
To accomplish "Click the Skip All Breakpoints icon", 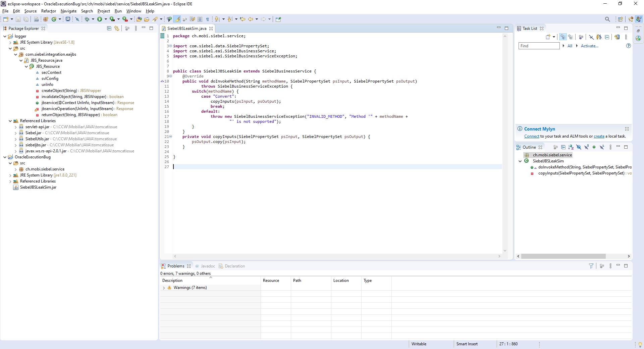I will [77, 19].
